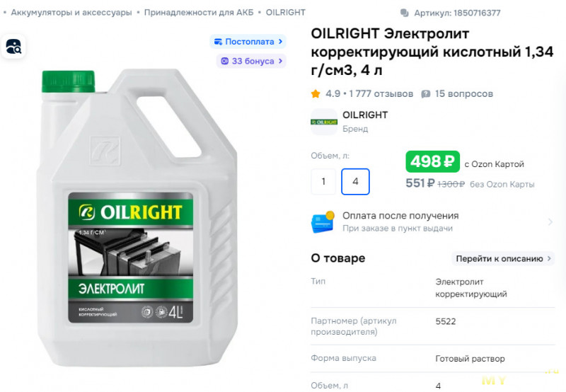Viewport: 566px width, 392px height.
Task: Open the 33 бонуса details chevron
Action: [280, 61]
